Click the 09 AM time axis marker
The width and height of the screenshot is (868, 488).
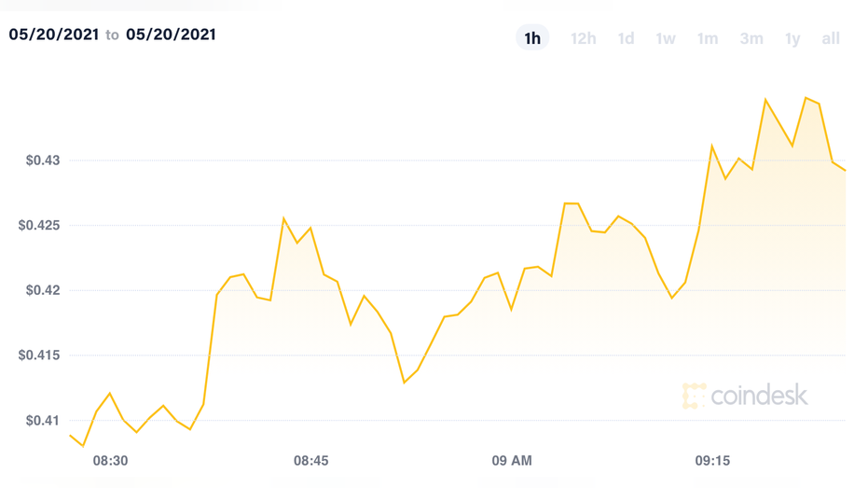[512, 460]
